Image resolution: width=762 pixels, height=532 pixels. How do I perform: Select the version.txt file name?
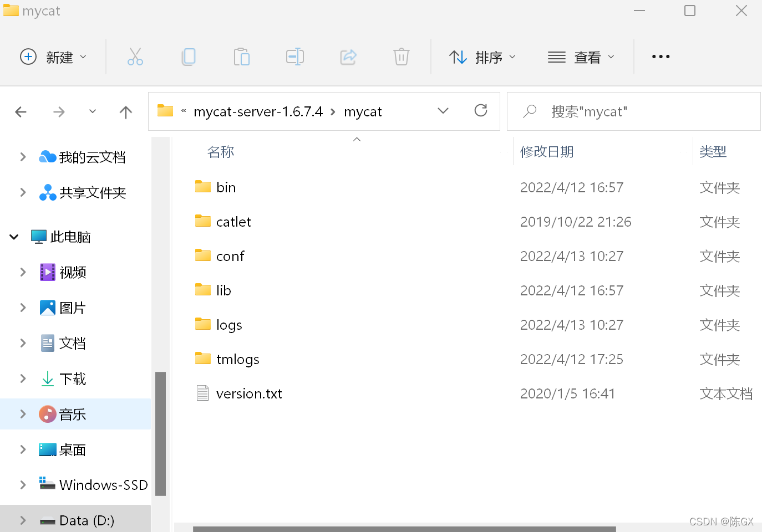coord(249,393)
